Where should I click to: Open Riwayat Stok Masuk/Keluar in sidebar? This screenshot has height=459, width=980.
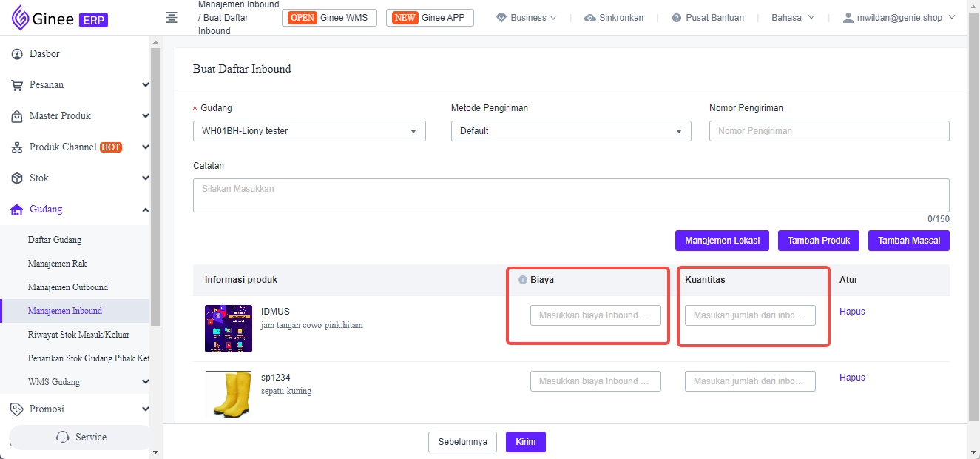coord(78,335)
